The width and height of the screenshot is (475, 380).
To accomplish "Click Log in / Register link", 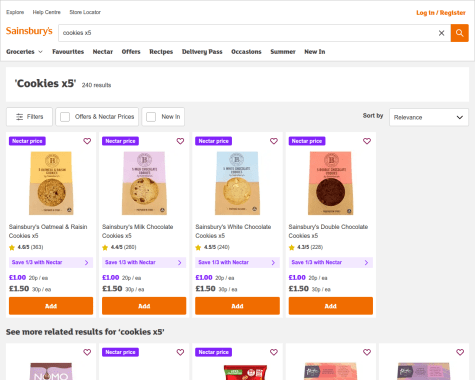I will (441, 13).
